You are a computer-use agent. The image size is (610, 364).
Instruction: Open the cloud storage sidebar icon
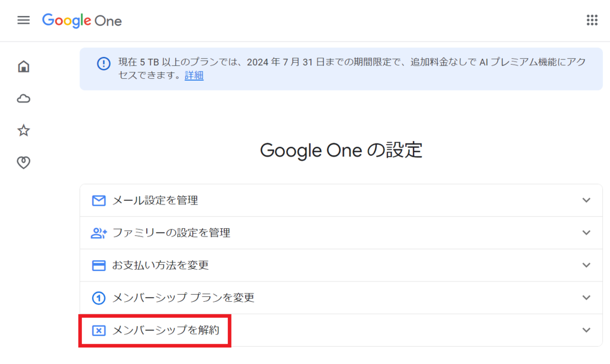point(24,98)
